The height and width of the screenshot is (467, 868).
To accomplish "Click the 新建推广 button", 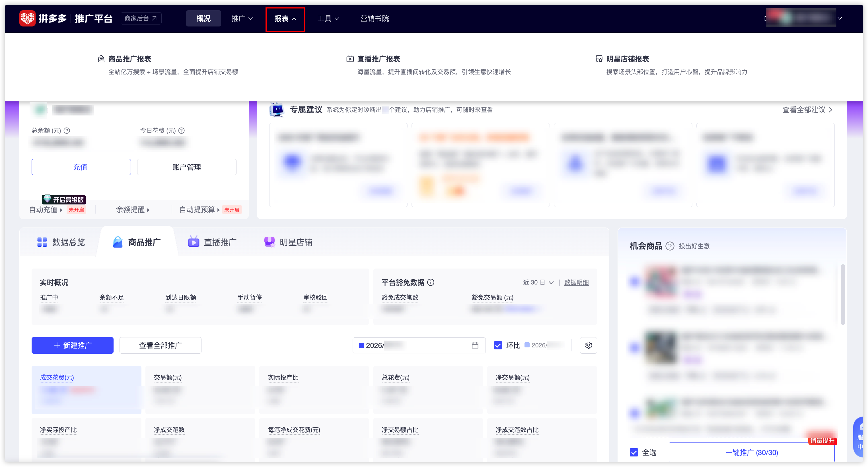I will coord(73,345).
